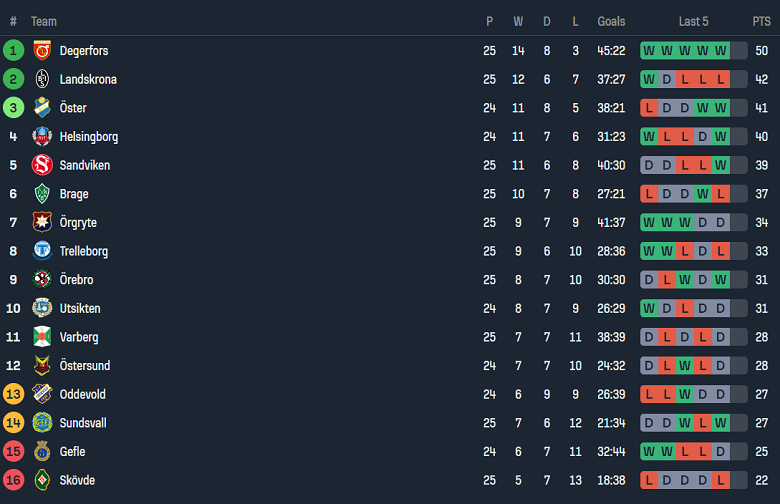
Task: Open the Utsikten team link
Action: point(80,308)
